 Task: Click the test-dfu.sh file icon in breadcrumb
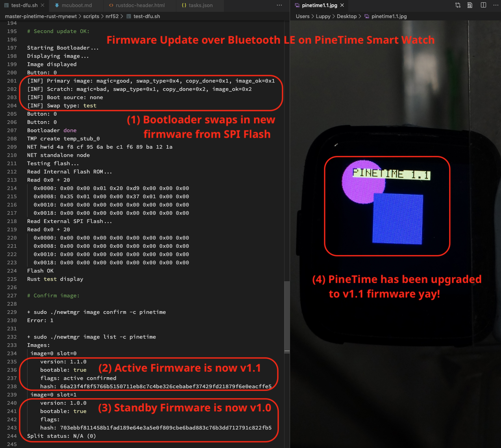pos(129,17)
